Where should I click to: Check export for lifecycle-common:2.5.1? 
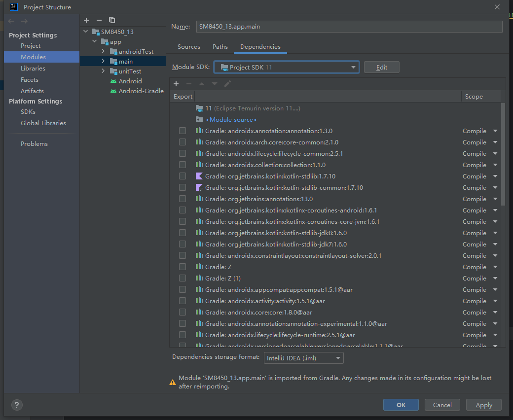coord(183,153)
